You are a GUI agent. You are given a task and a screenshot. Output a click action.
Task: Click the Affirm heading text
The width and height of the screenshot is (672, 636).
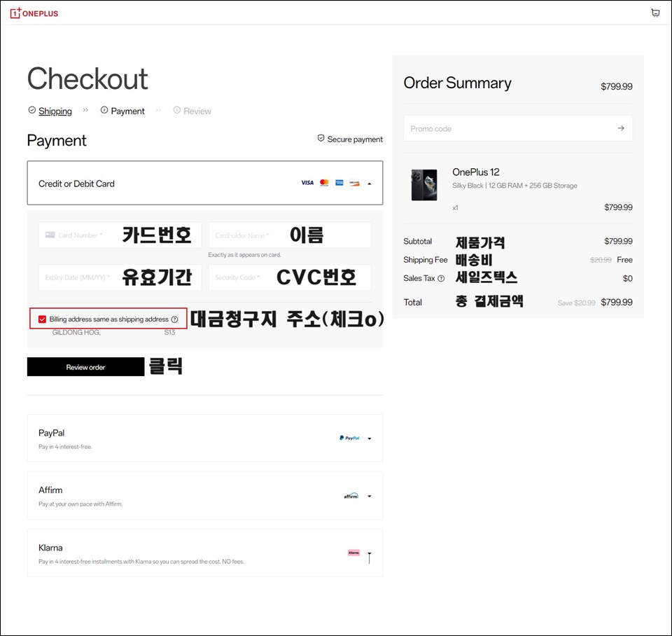(x=50, y=490)
